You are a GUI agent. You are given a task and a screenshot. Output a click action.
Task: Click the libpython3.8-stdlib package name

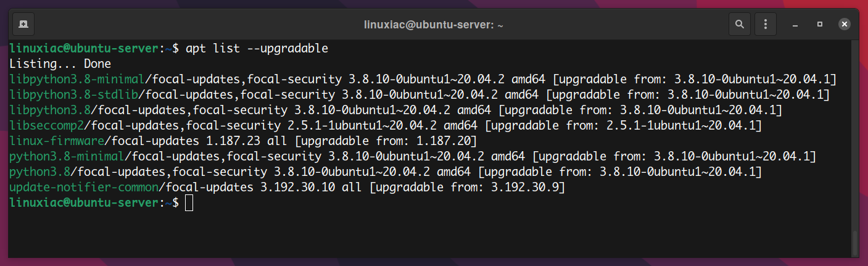(73, 94)
